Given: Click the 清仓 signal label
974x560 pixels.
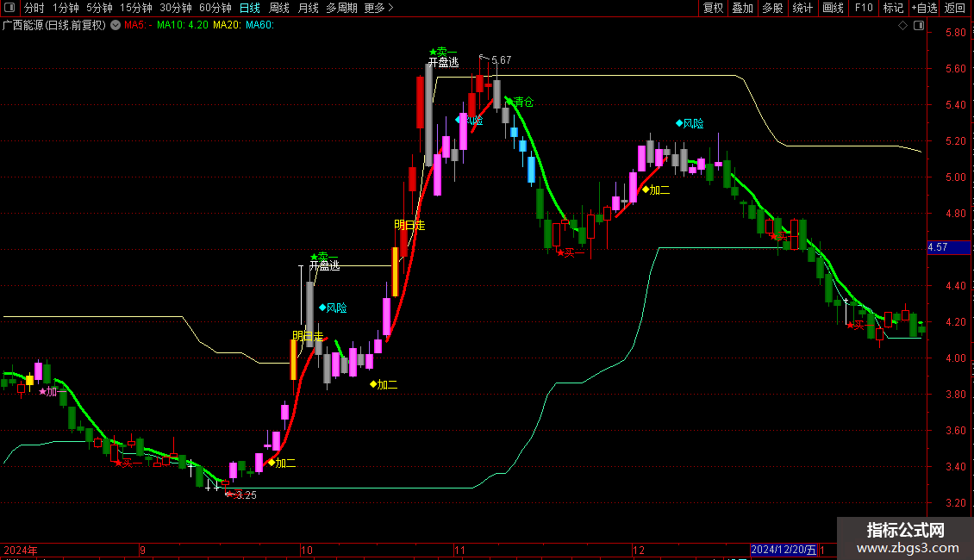Looking at the screenshot, I should [x=524, y=103].
